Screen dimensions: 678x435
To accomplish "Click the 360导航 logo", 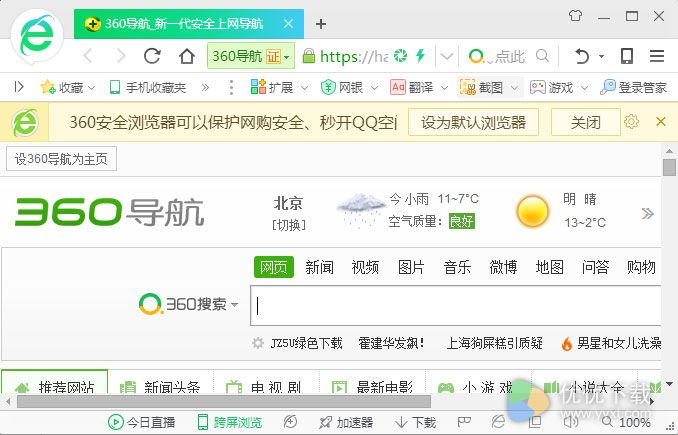I will 109,212.
